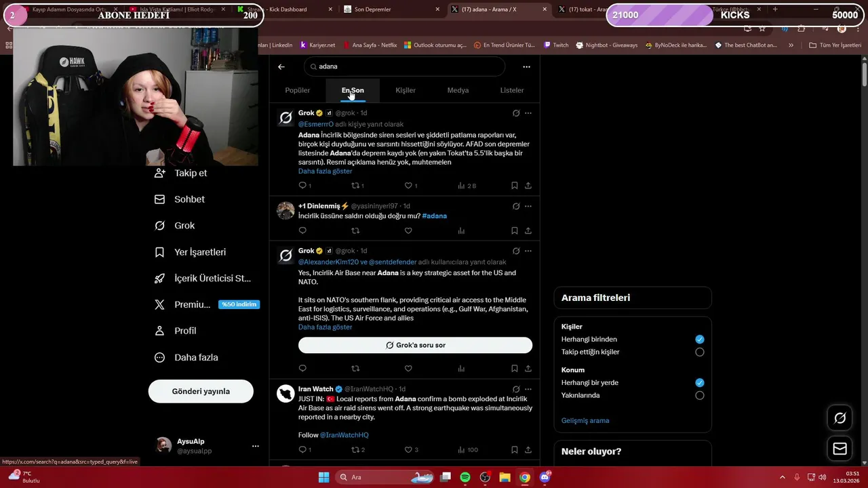Open Sohbet in sidebar
This screenshot has height=488, width=868.
[x=180, y=199]
